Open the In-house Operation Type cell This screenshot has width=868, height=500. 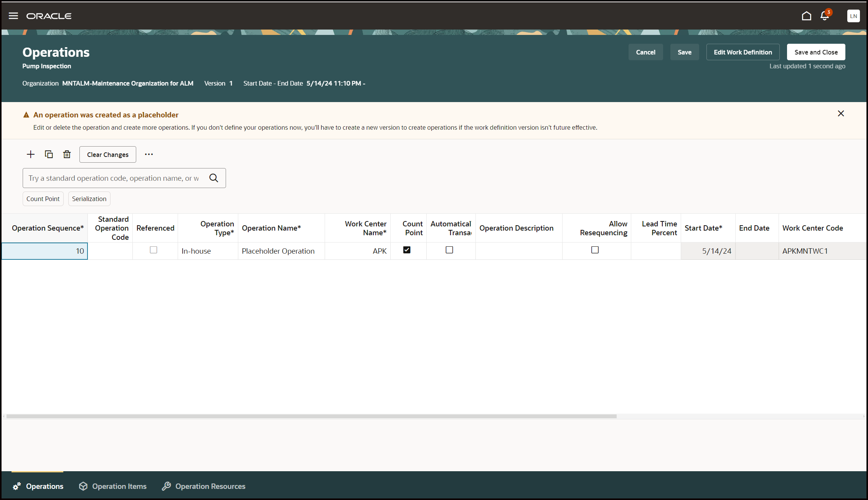coord(208,251)
